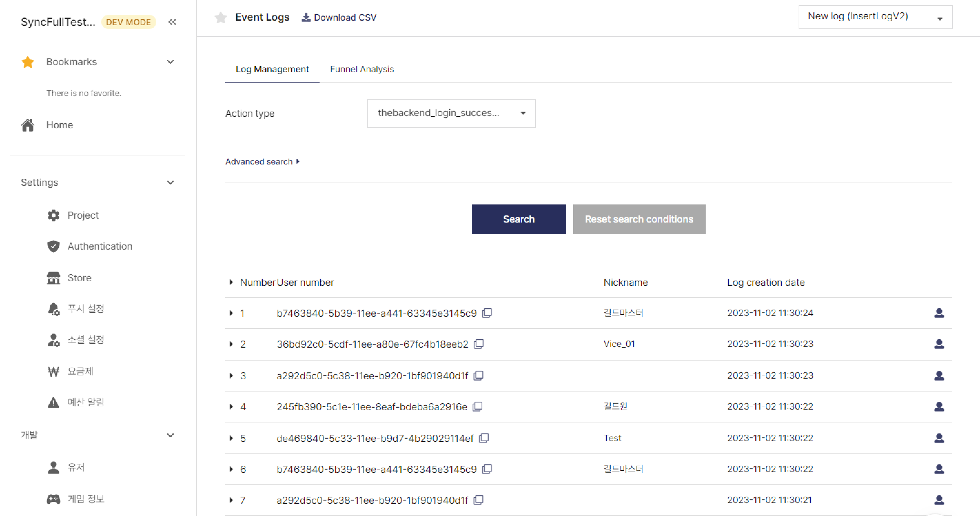Screen dimensions: 980x516
Task: Click nickname 길드원 in row 4
Action: point(615,406)
